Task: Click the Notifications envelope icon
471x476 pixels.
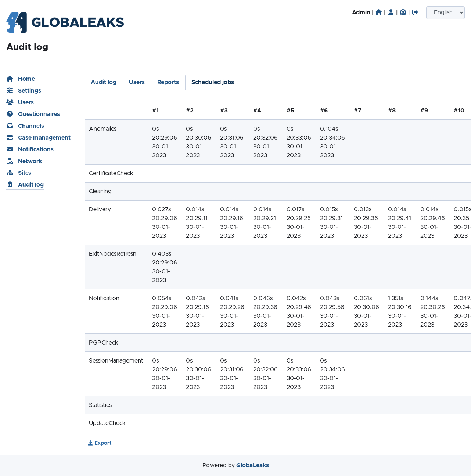Action: pos(10,149)
